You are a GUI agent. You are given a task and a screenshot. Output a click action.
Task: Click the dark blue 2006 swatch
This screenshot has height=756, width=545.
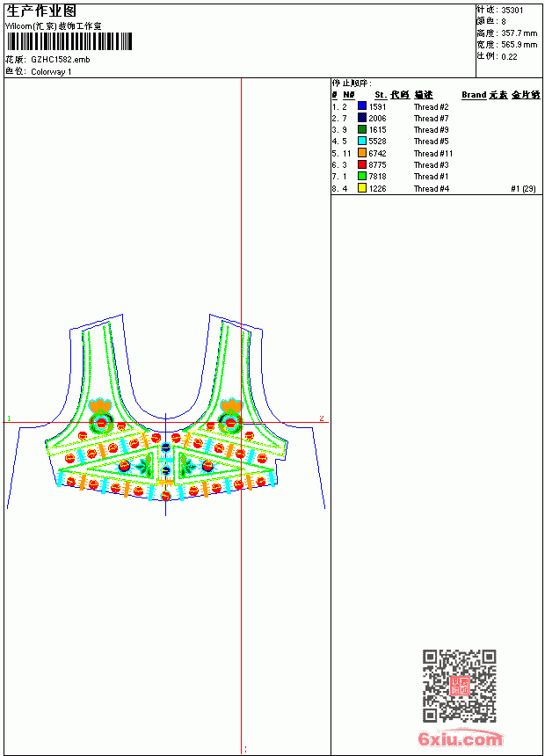362,118
